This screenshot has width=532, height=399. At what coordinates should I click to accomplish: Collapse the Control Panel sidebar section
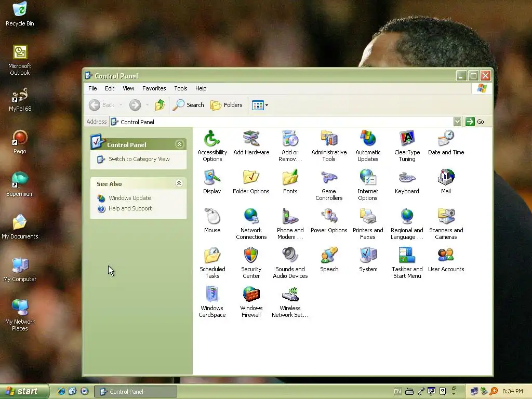point(179,144)
